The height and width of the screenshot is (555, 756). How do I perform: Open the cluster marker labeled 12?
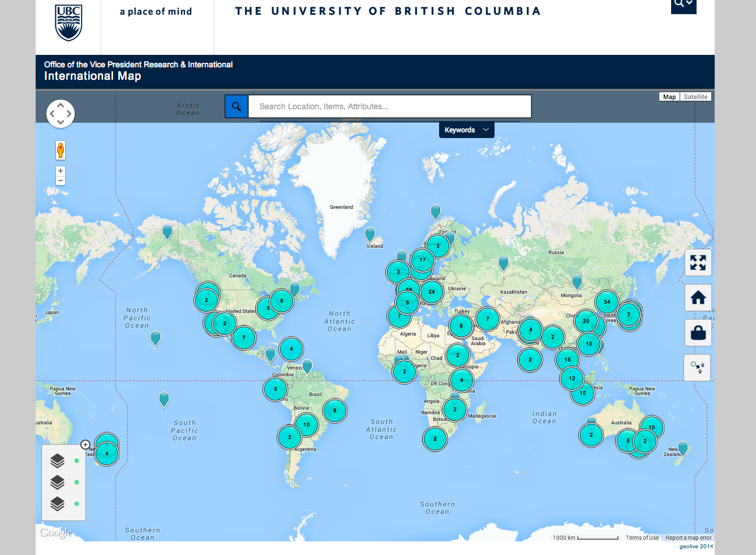(572, 378)
